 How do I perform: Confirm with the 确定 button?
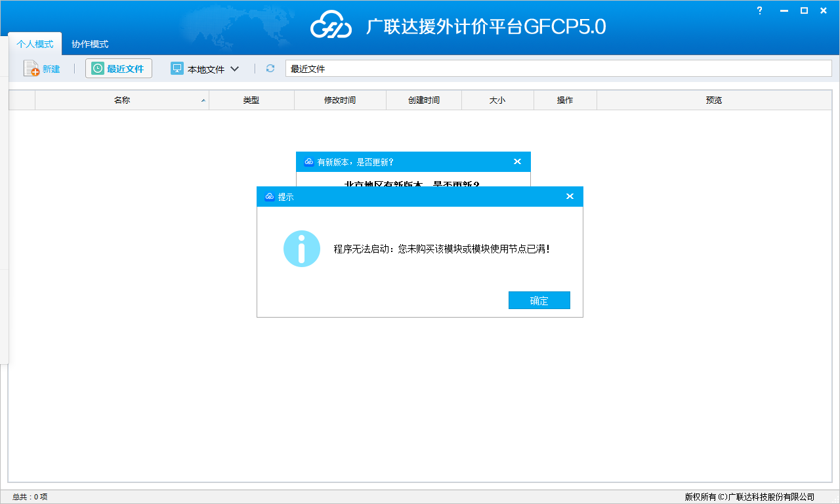point(539,301)
